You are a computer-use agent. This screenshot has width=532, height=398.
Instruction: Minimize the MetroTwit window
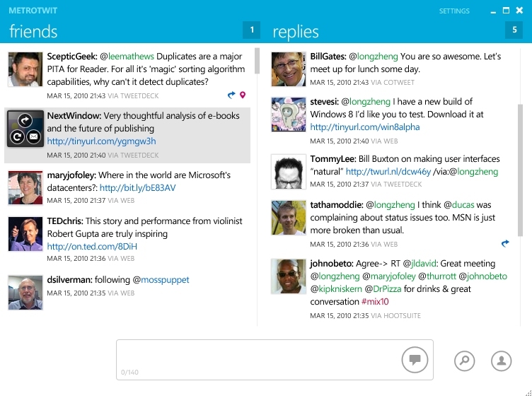point(493,11)
